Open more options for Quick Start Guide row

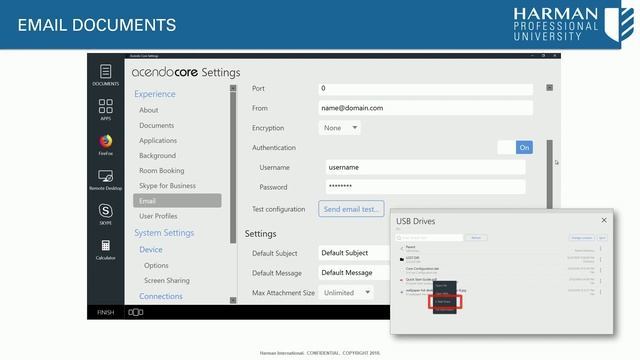click(600, 281)
